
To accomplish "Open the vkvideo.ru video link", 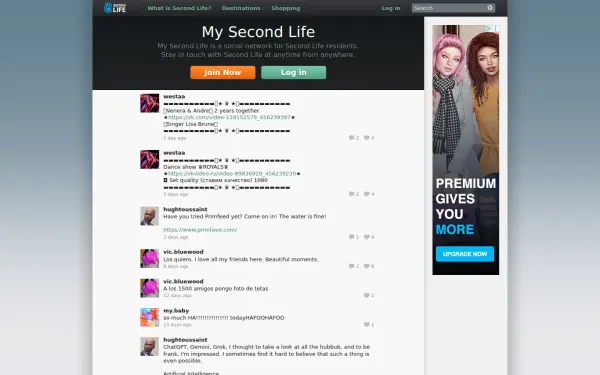I will [232, 174].
